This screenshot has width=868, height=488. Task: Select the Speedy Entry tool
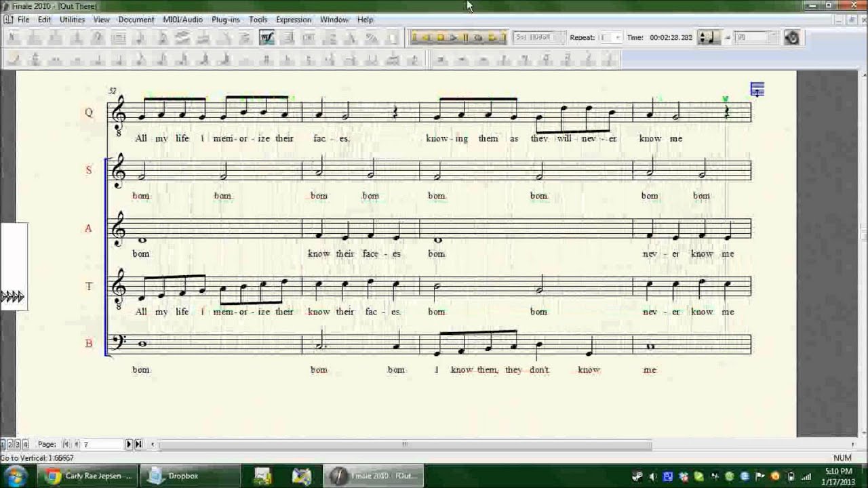[x=161, y=38]
